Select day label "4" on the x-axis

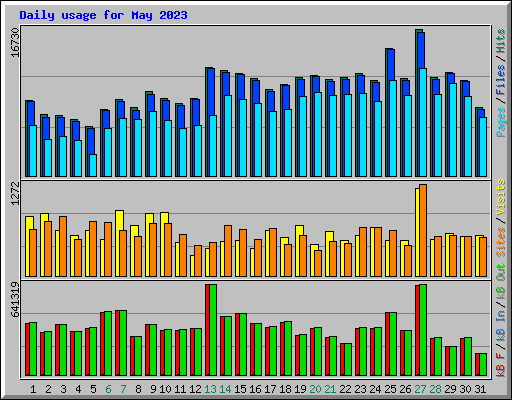[x=78, y=389]
